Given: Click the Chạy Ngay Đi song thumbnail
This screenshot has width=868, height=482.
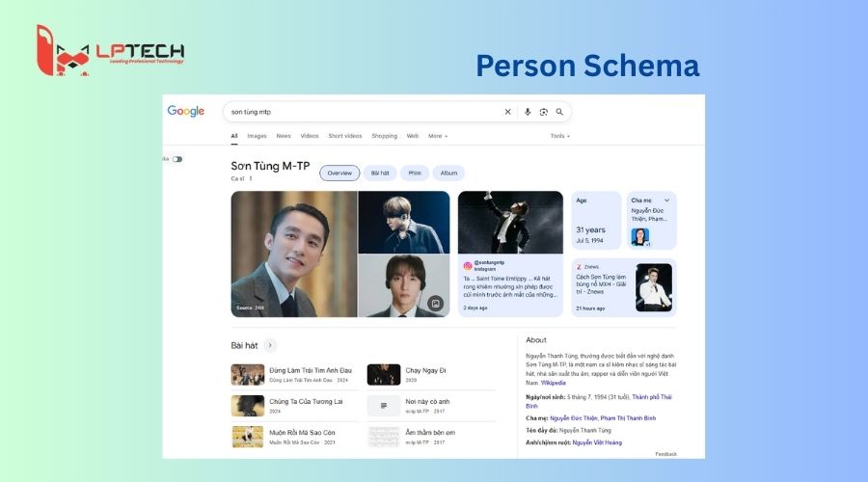Looking at the screenshot, I should pyautogui.click(x=384, y=375).
